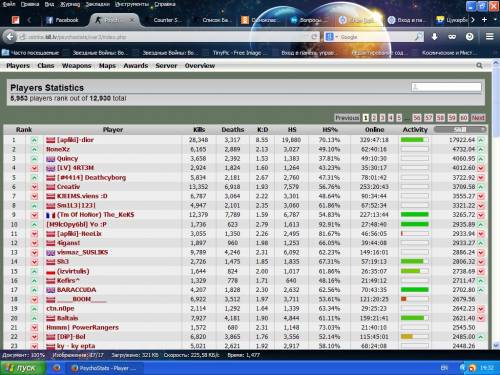Open player (Tm Of Honor) The_KeKS profile
This screenshot has height=375, width=500.
tap(95, 215)
